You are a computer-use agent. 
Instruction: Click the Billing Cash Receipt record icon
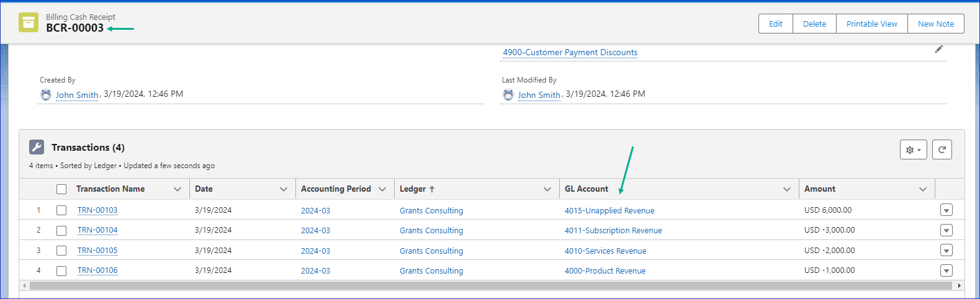pos(29,22)
